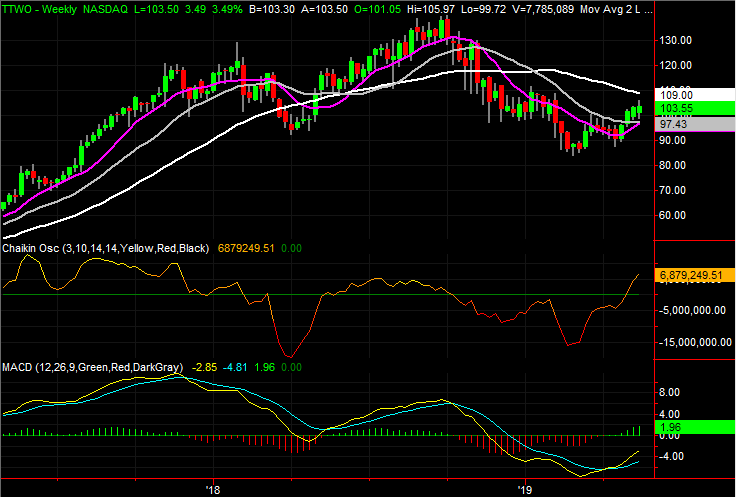Select the '18 year marker on time axis
This screenshot has height=497, width=736.
click(x=212, y=489)
